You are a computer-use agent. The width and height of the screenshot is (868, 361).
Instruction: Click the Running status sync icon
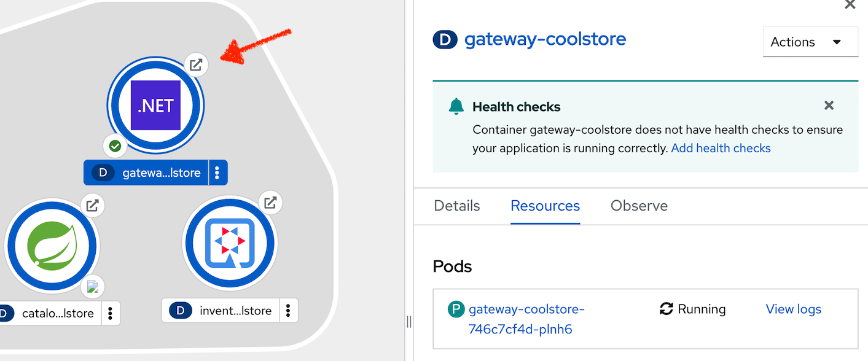coord(666,309)
